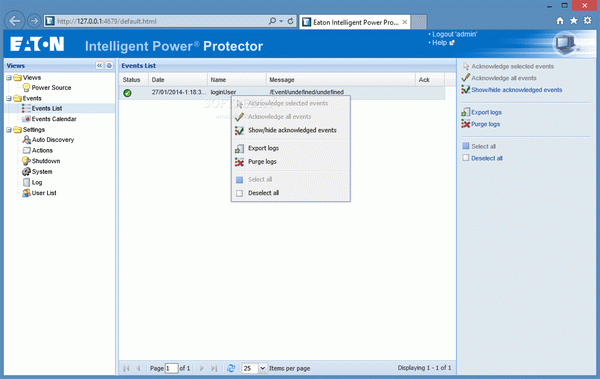Choose Show/hide acknowledged events from the context menu
Viewport: 600px width, 379px height.
[x=292, y=130]
